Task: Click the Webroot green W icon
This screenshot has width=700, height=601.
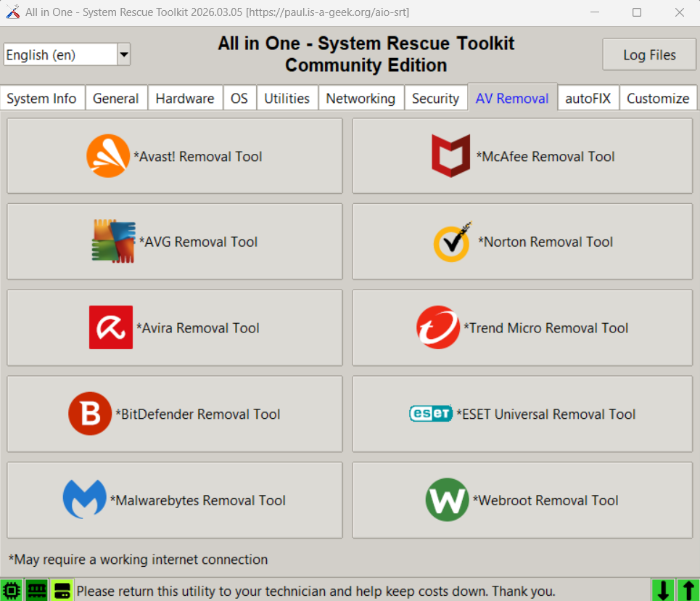Action: [447, 499]
